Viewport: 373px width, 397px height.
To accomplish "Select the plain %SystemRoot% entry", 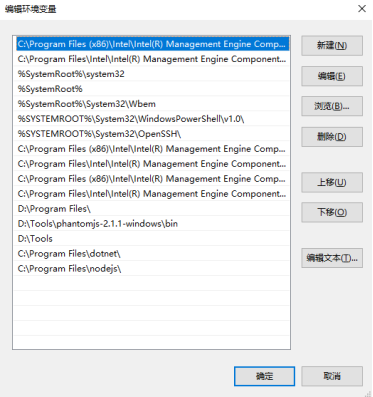I will 152,89.
